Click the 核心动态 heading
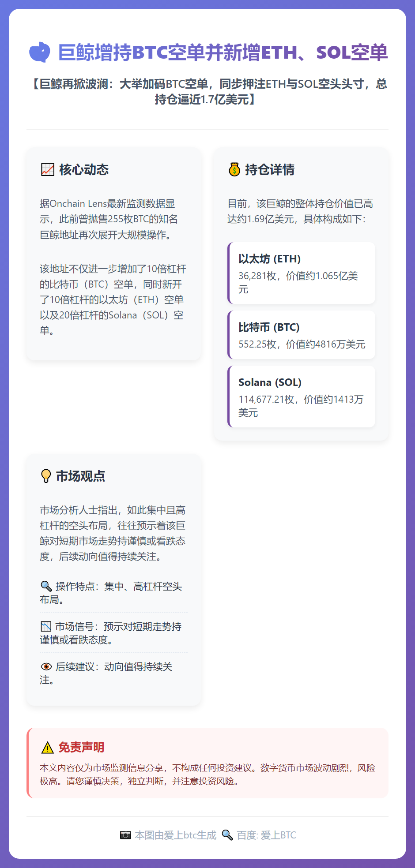Image resolution: width=415 pixels, height=868 pixels. (x=84, y=169)
